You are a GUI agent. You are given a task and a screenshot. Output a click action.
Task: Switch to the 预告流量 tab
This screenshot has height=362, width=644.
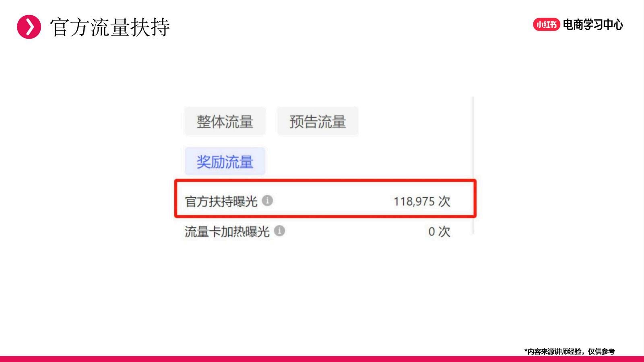pyautogui.click(x=318, y=121)
